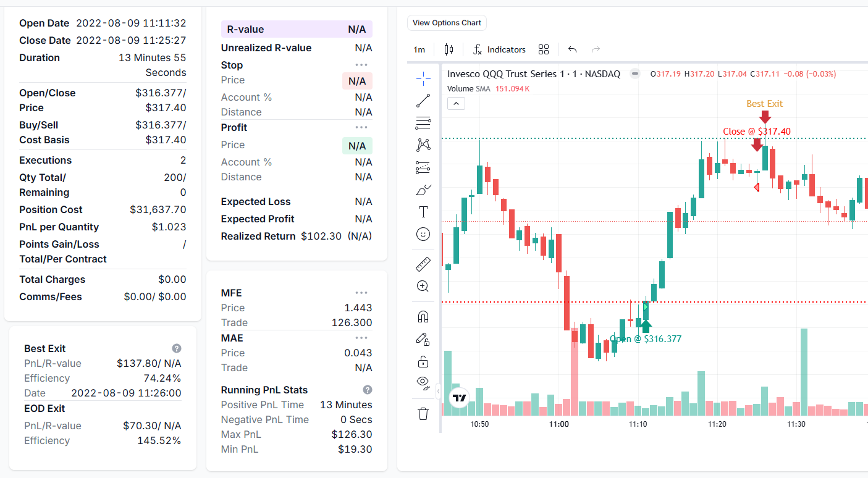
Task: Click the View Options Chart button
Action: click(x=447, y=23)
